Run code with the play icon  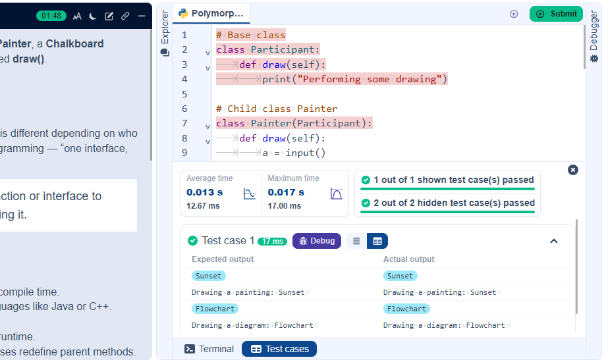(514, 14)
